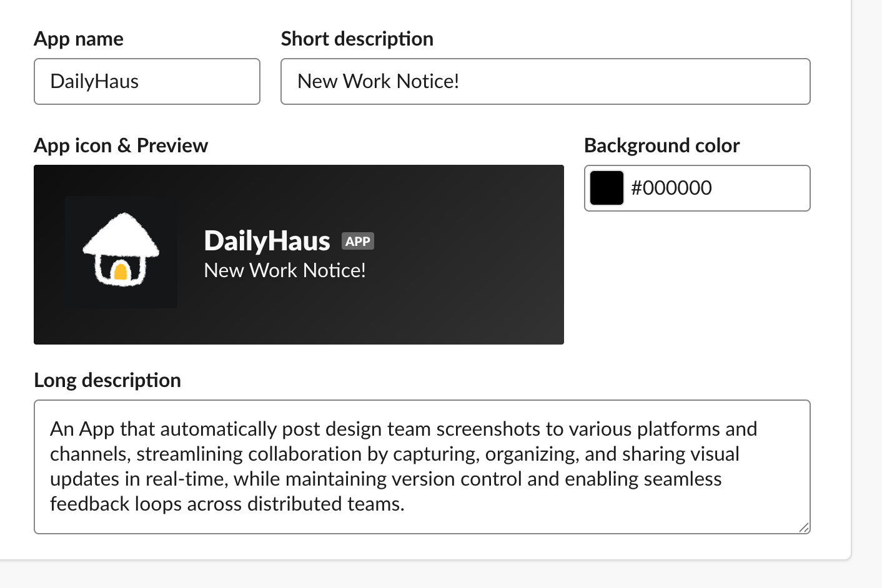Click the App name field containing DailyHaus
This screenshot has width=882, height=588.
click(147, 81)
